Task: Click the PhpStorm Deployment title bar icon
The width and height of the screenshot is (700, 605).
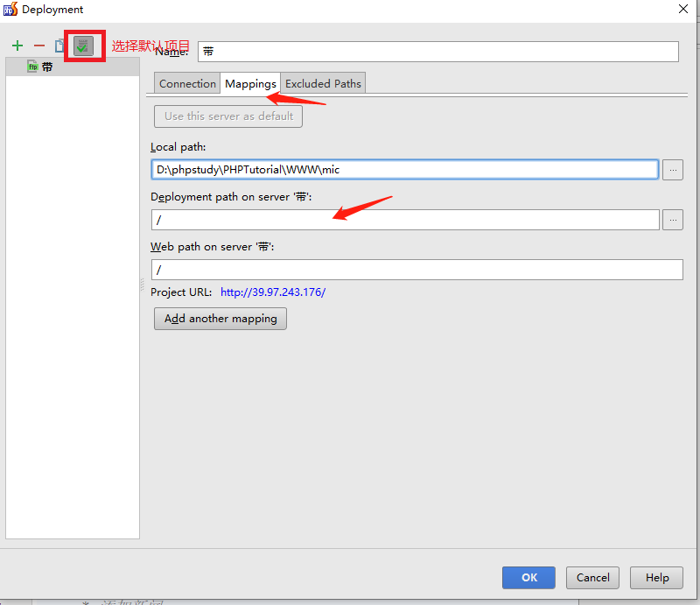Action: tap(10, 9)
